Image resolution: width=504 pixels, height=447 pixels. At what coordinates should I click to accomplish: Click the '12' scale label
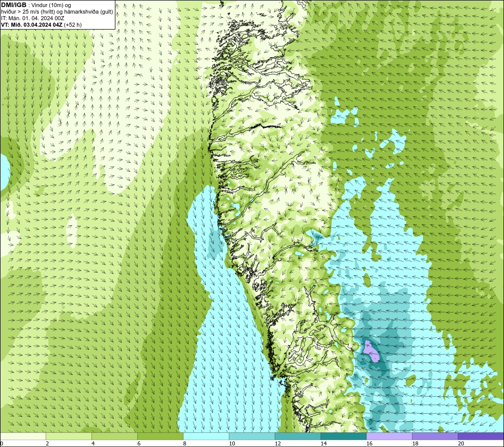278,444
